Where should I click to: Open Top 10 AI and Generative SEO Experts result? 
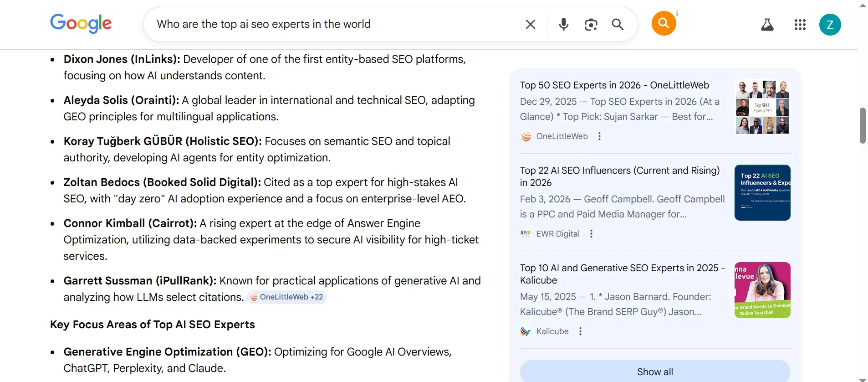pos(623,274)
